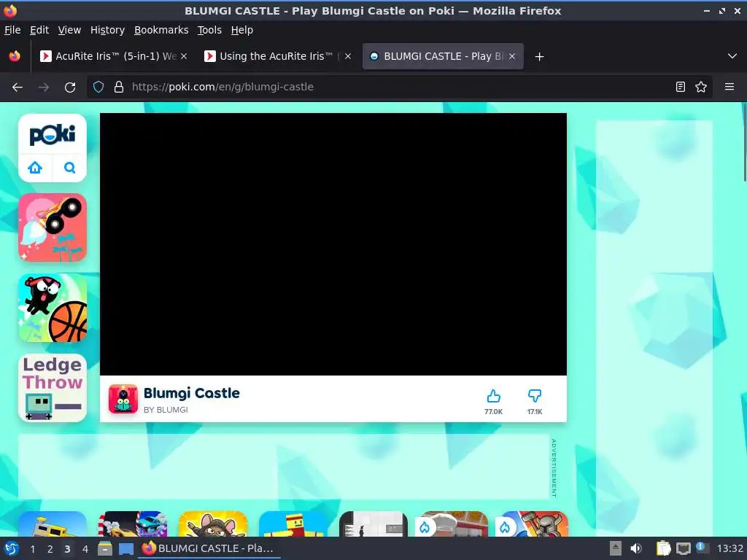Open the yellow taxi game thumbnail
This screenshot has width=747, height=560.
pos(53,524)
